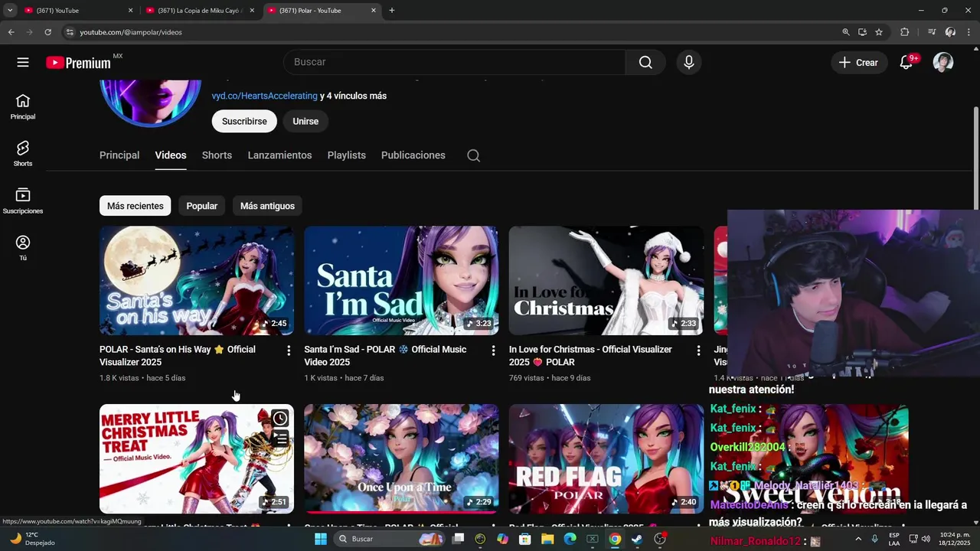Click the Suscribirse button

point(244,121)
